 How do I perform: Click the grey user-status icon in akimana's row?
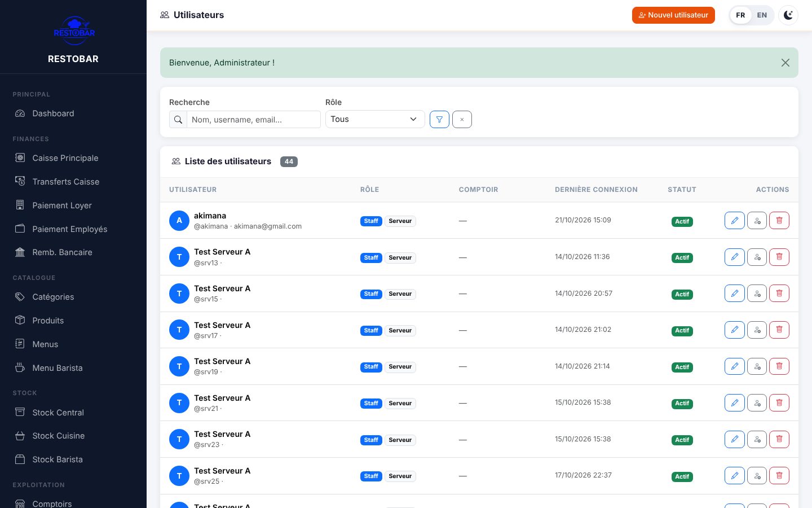pos(757,221)
